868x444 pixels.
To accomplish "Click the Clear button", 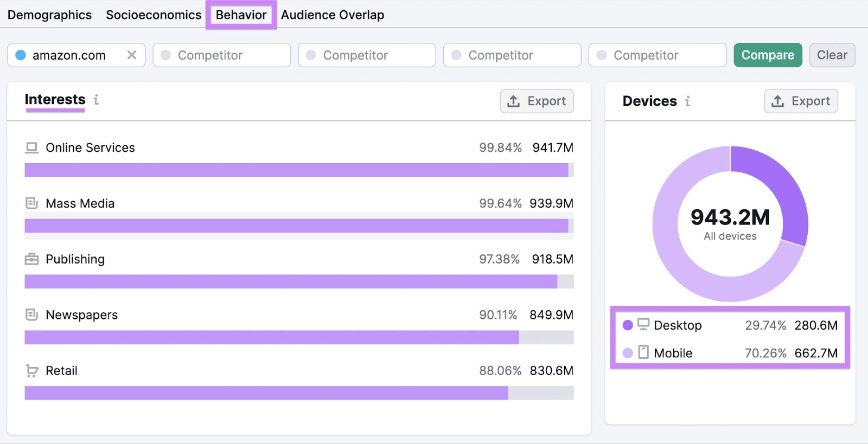I will pyautogui.click(x=832, y=55).
